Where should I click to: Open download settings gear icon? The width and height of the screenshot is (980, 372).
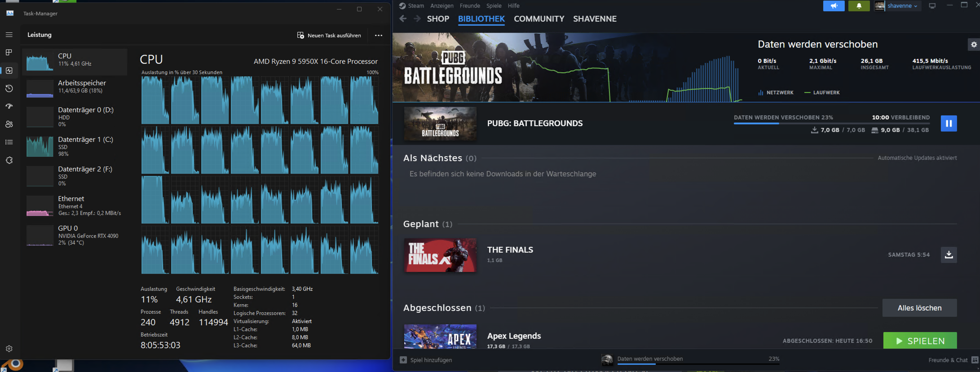click(x=974, y=44)
